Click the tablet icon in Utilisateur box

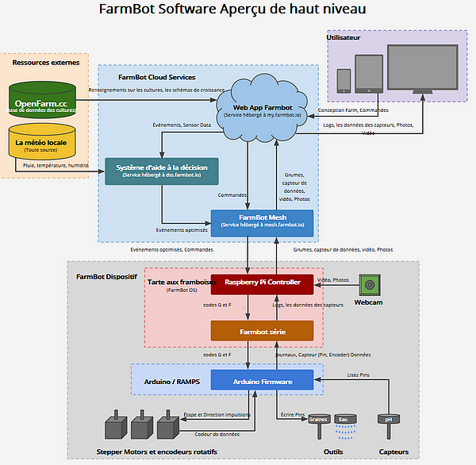point(369,74)
